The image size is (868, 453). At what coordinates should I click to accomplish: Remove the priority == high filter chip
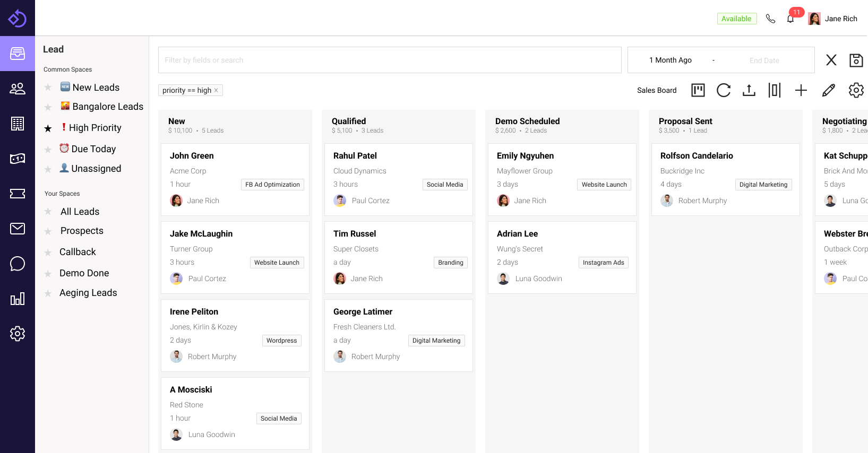coord(216,91)
